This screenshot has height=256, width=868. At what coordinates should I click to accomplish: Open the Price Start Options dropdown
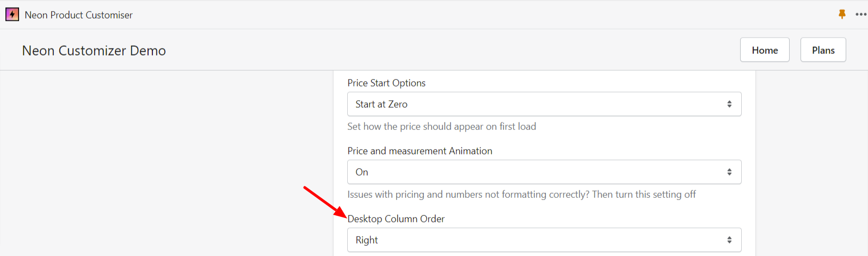coord(544,104)
